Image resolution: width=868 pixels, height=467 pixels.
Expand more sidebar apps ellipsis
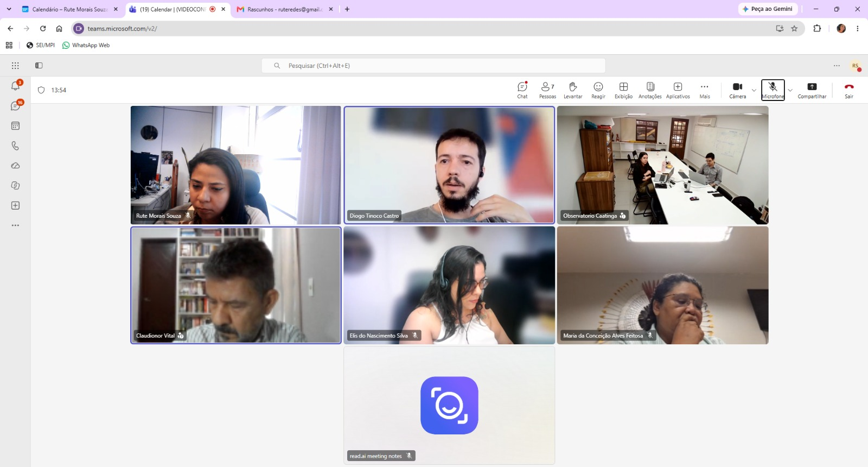coord(15,225)
